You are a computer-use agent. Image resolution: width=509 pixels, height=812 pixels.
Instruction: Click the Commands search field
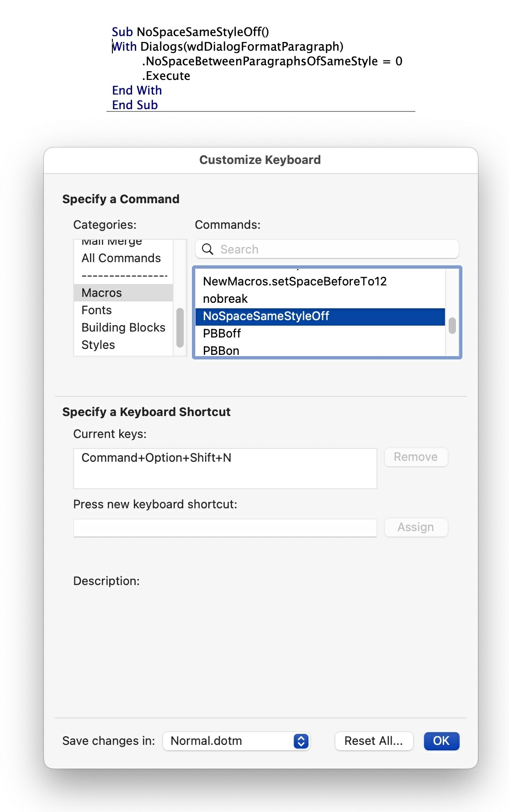(x=334, y=249)
